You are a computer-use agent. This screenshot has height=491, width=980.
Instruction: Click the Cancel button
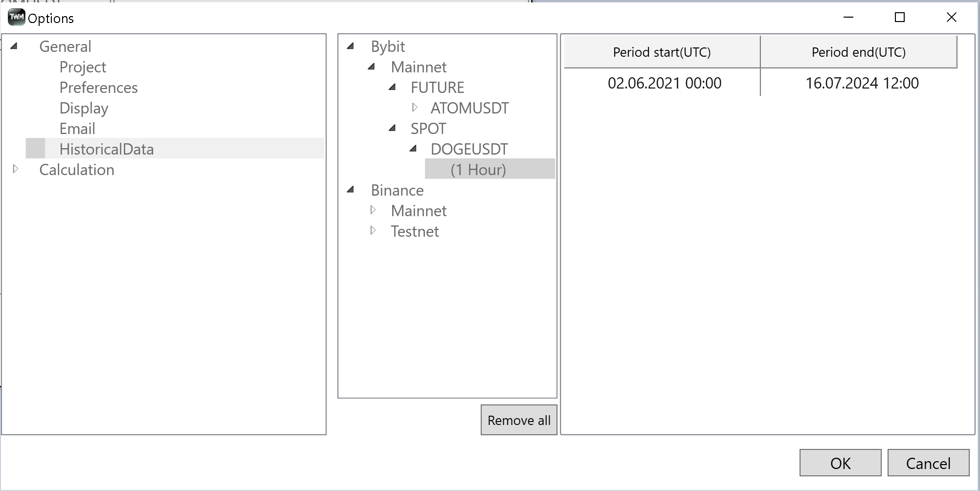[x=928, y=463]
